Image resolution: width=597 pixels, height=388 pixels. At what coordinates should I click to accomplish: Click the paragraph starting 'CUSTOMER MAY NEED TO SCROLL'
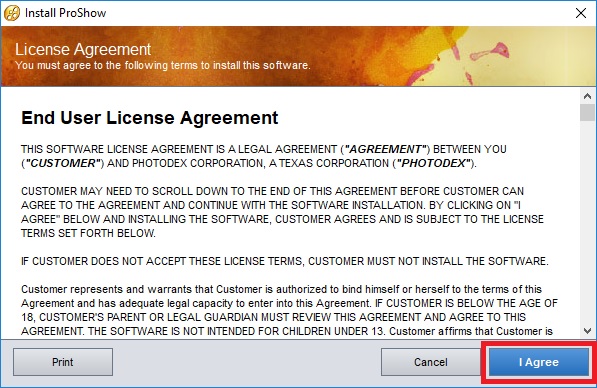coord(282,212)
